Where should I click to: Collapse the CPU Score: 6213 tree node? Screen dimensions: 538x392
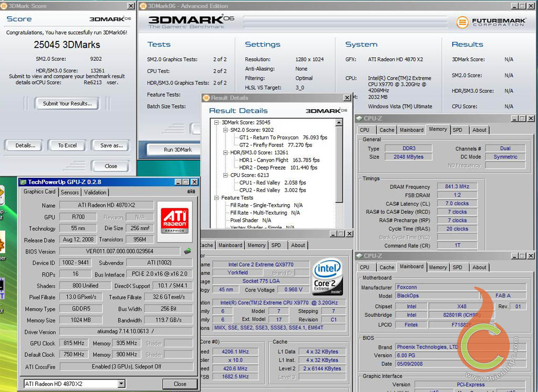(x=225, y=175)
